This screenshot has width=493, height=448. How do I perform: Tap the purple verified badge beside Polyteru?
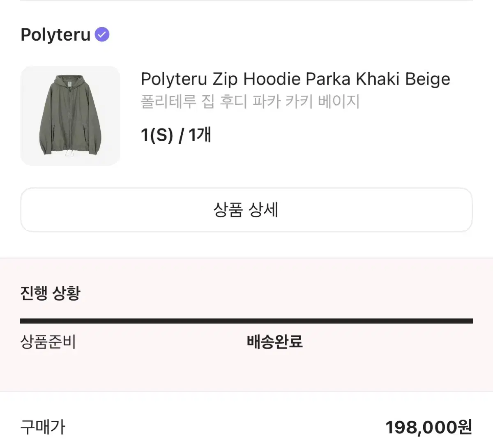(x=102, y=34)
